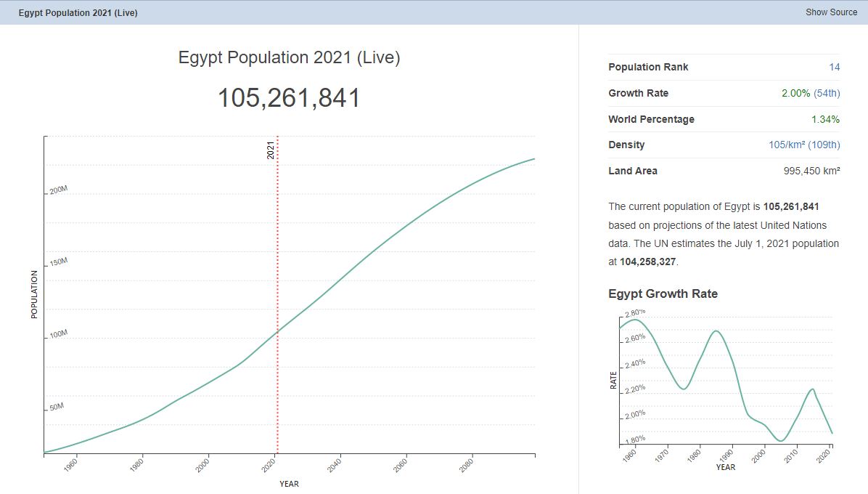The image size is (868, 494).
Task: Click the 2000 tick on population chart
Action: pos(202,465)
